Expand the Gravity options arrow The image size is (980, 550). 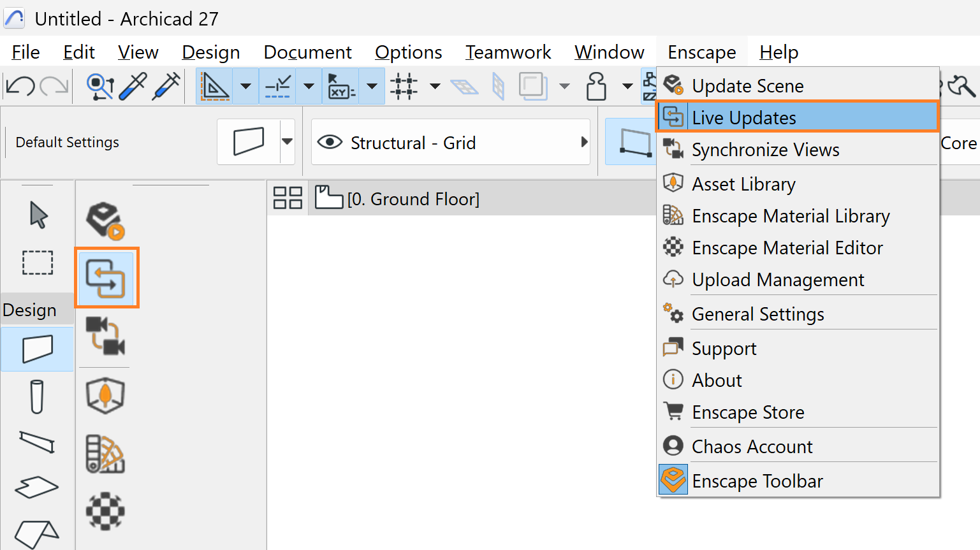(627, 86)
